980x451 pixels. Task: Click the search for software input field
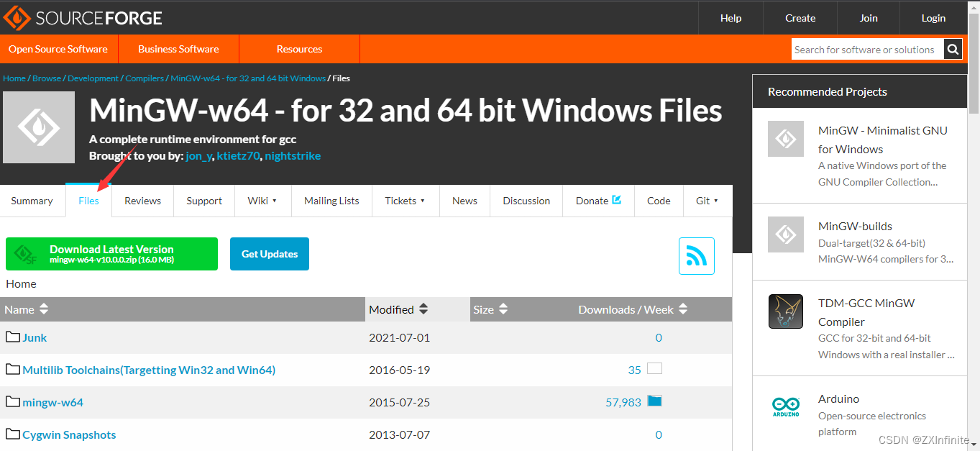coord(868,50)
